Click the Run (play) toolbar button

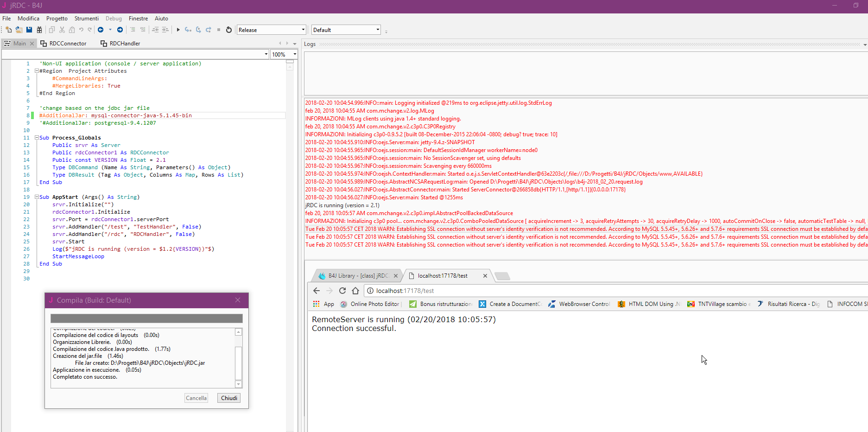pyautogui.click(x=178, y=30)
